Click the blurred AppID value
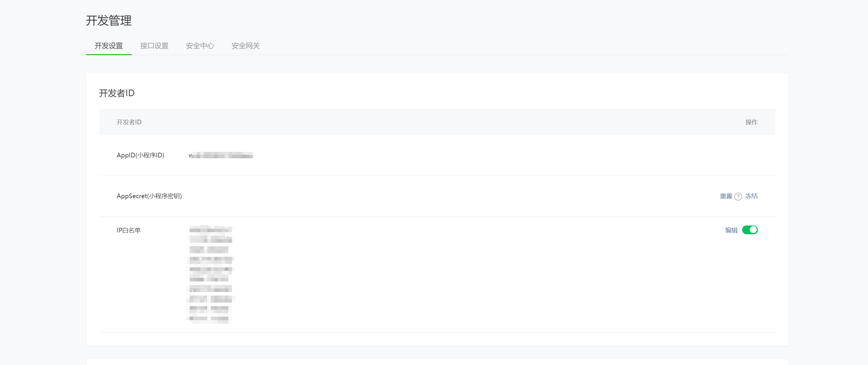 (221, 155)
